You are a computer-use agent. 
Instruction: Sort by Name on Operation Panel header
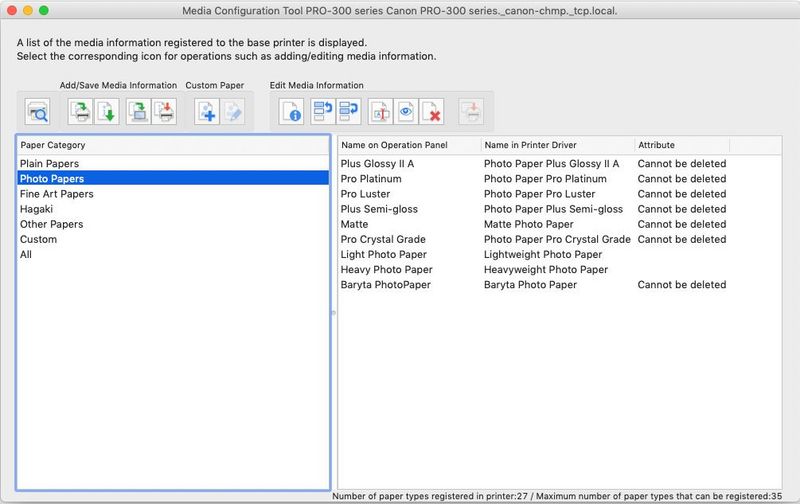pyautogui.click(x=409, y=145)
